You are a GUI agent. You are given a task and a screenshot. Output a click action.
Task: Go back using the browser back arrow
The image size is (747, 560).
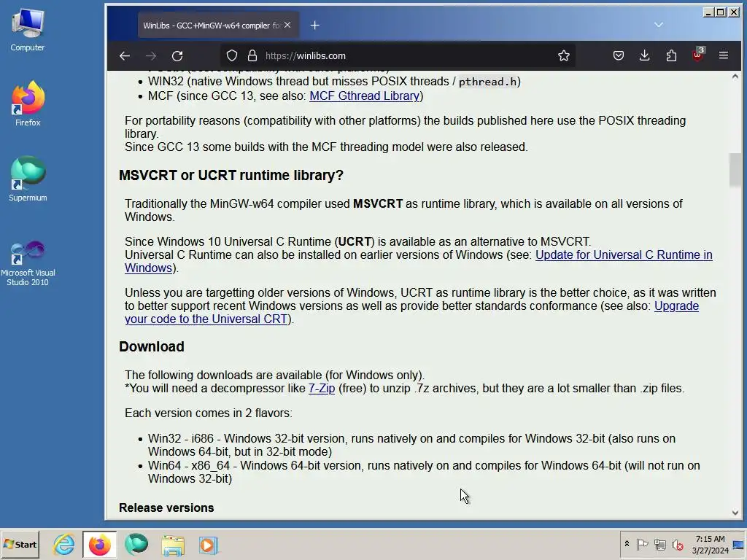click(125, 55)
